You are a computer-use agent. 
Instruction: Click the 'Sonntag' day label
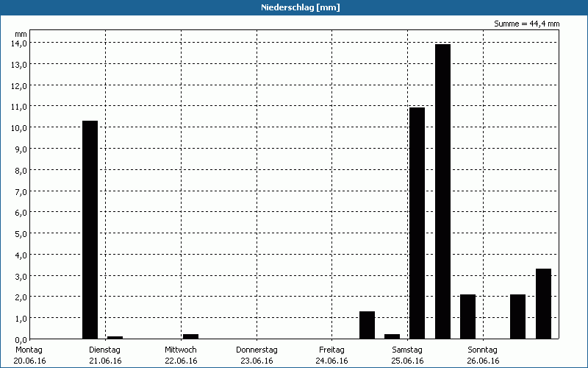pos(482,350)
